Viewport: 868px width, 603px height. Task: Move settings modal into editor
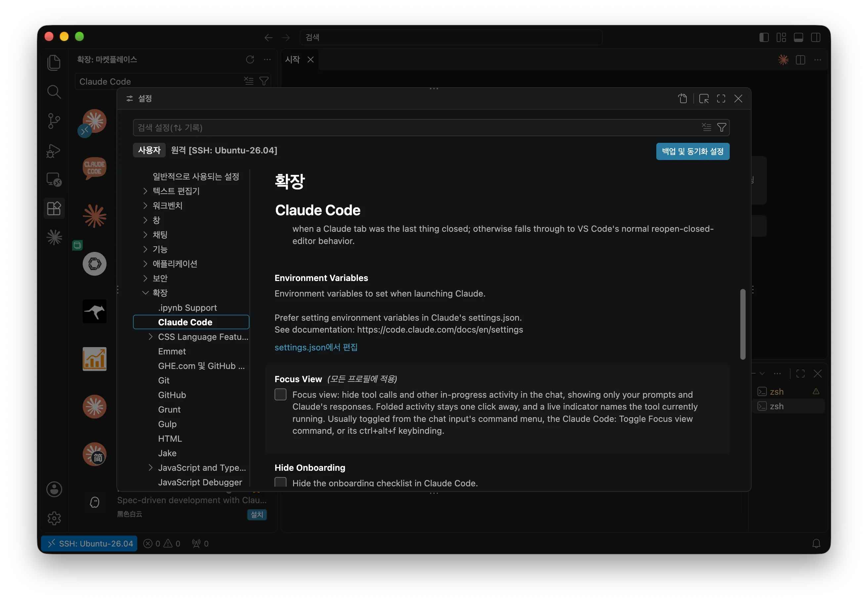[x=704, y=99]
